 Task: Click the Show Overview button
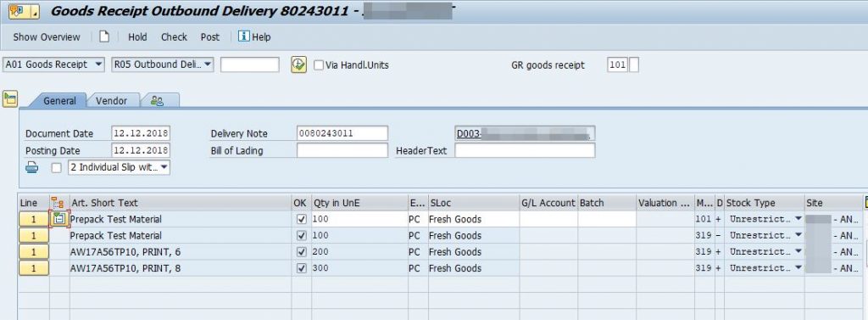click(47, 37)
